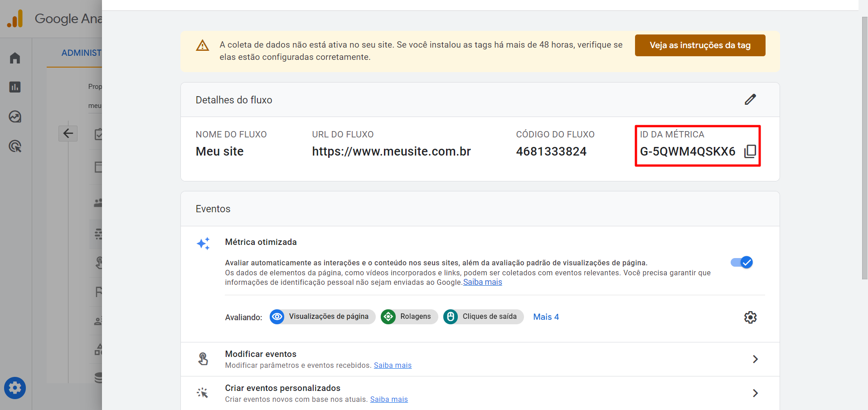Click the Cliques de saída chip
This screenshot has height=410, width=868.
coord(483,317)
